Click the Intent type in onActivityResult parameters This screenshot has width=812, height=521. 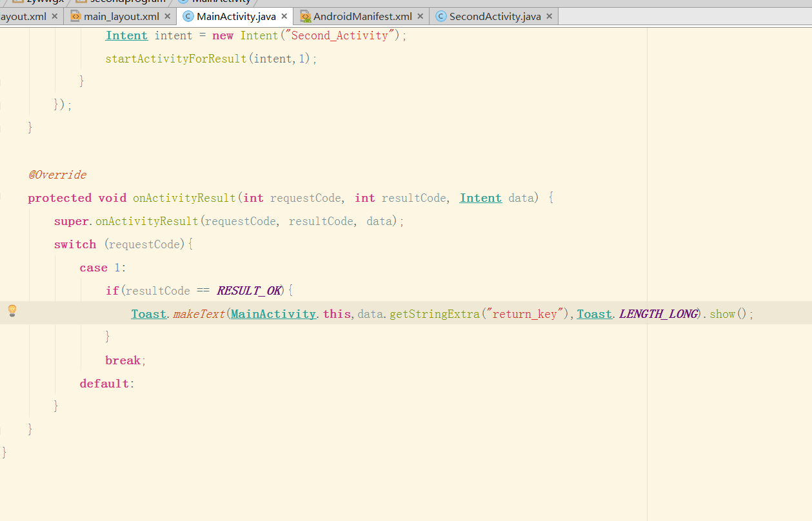[480, 198]
